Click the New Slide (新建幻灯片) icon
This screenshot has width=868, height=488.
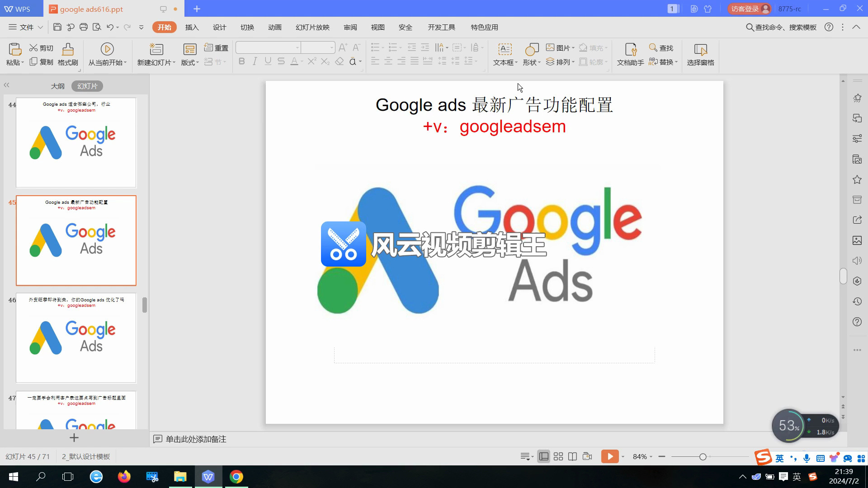(x=156, y=49)
